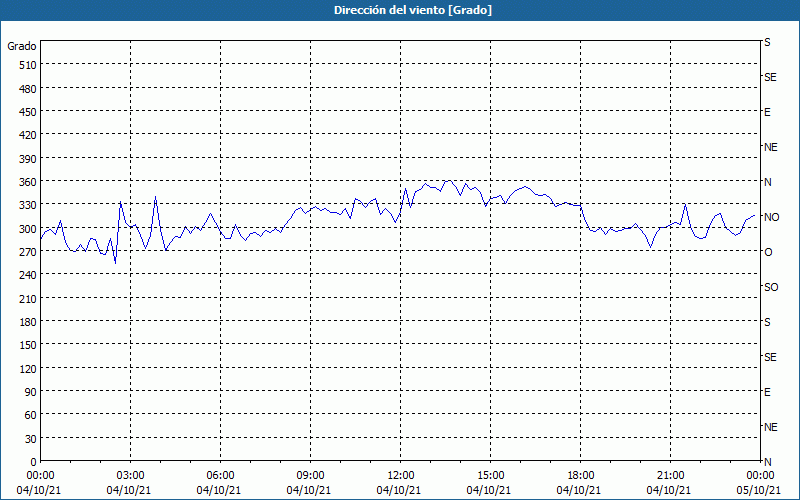Viewport: 800px width, 500px height.
Task: Click the 'S' compass label level with 180
Action: tap(767, 322)
